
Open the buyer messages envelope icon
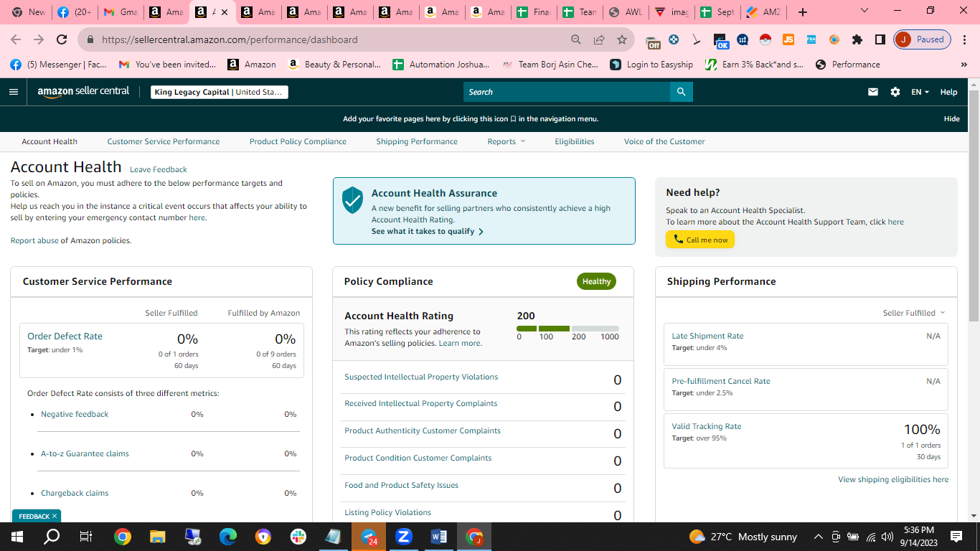pyautogui.click(x=873, y=92)
